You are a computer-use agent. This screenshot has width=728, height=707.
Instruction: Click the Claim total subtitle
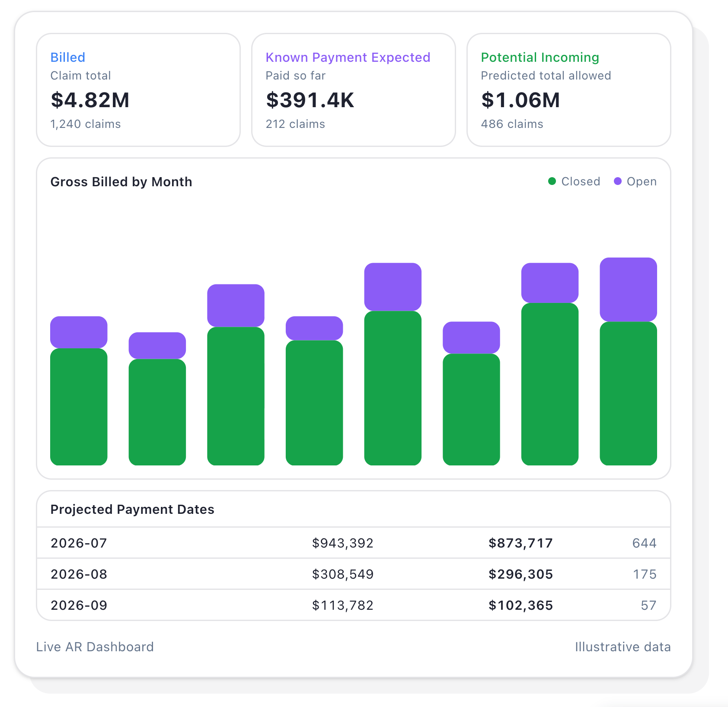coord(81,76)
